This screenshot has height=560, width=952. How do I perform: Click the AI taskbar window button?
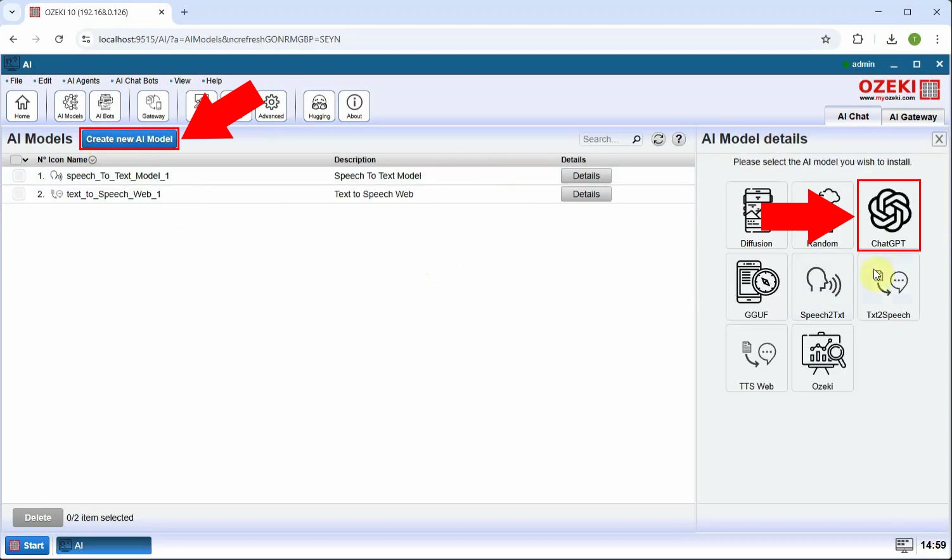[104, 545]
